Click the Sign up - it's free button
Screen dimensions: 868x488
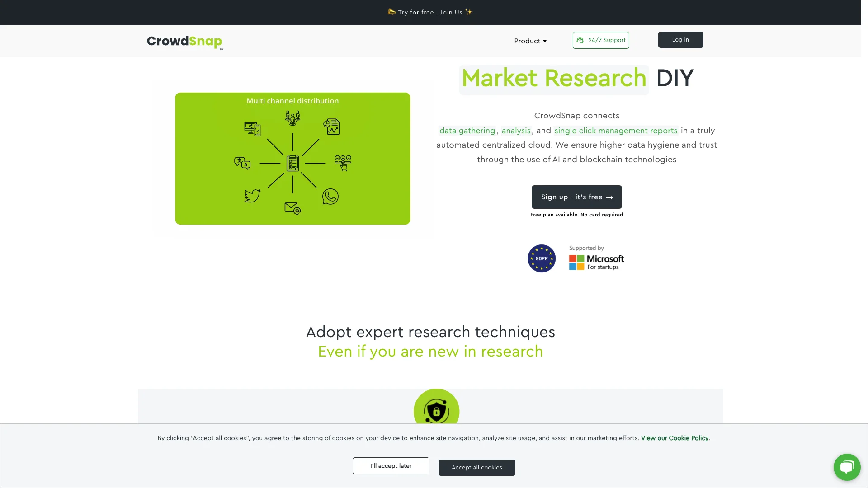click(576, 197)
